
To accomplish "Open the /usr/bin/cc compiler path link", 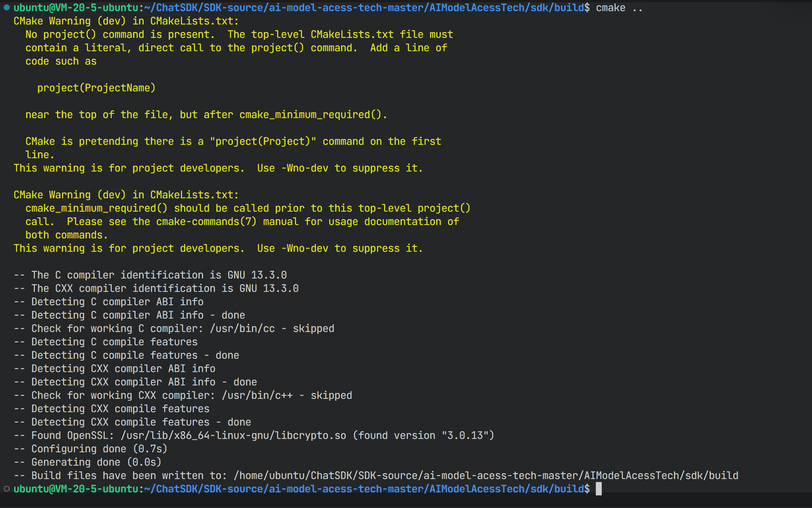I will coord(242,329).
